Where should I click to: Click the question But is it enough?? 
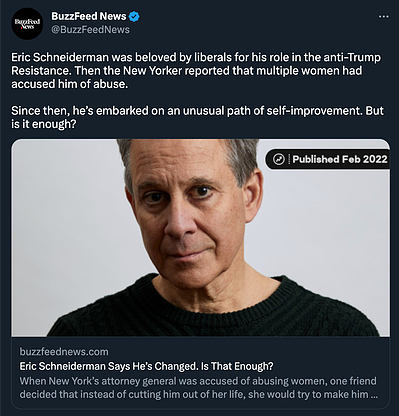pos(197,117)
